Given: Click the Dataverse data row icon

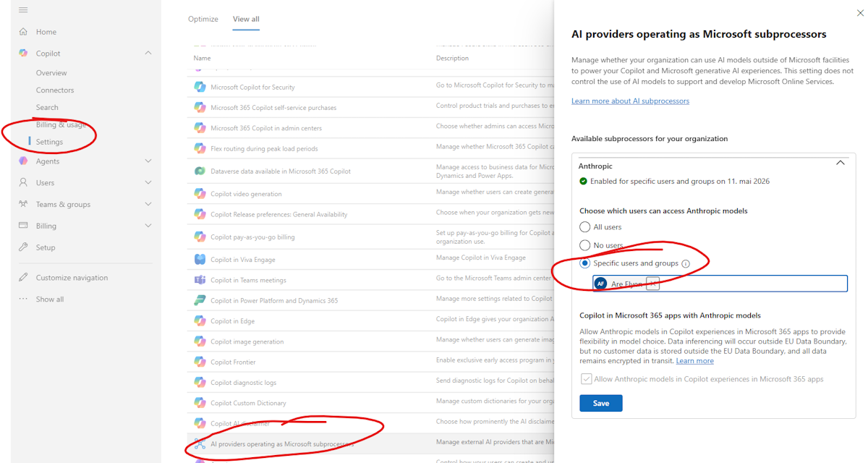Looking at the screenshot, I should tap(200, 171).
